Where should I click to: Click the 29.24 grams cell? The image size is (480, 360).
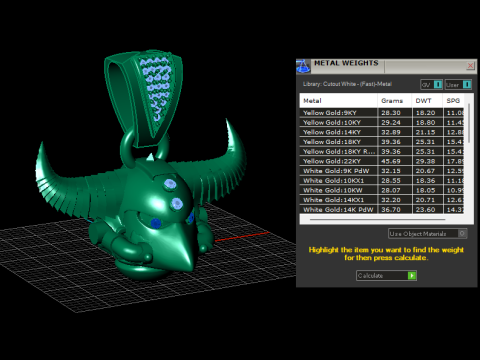pyautogui.click(x=395, y=122)
